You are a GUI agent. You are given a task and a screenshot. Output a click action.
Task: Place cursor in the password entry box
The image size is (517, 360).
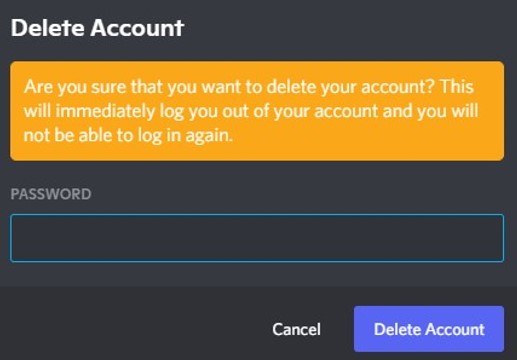[x=257, y=238]
